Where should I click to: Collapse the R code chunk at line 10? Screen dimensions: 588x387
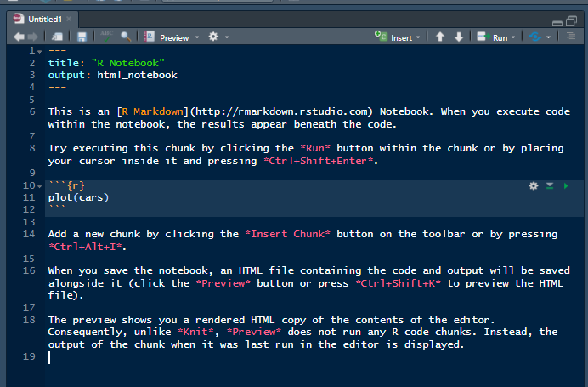tap(39, 185)
